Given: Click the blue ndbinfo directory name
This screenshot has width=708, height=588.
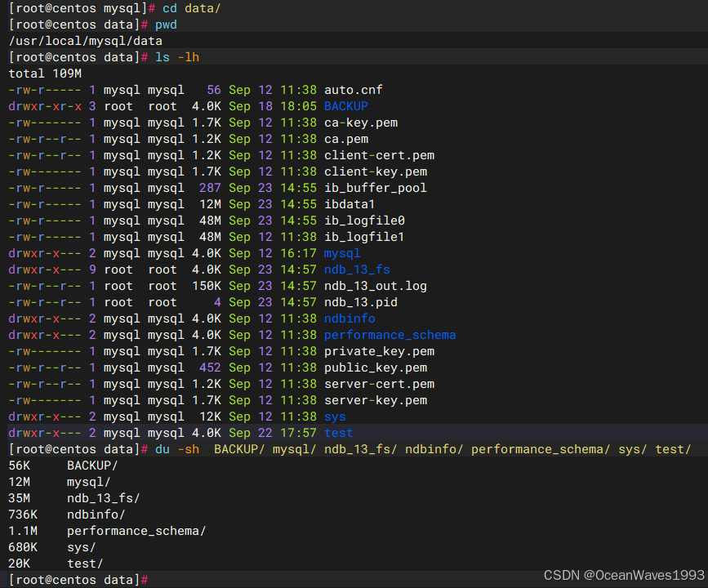Looking at the screenshot, I should 350,318.
